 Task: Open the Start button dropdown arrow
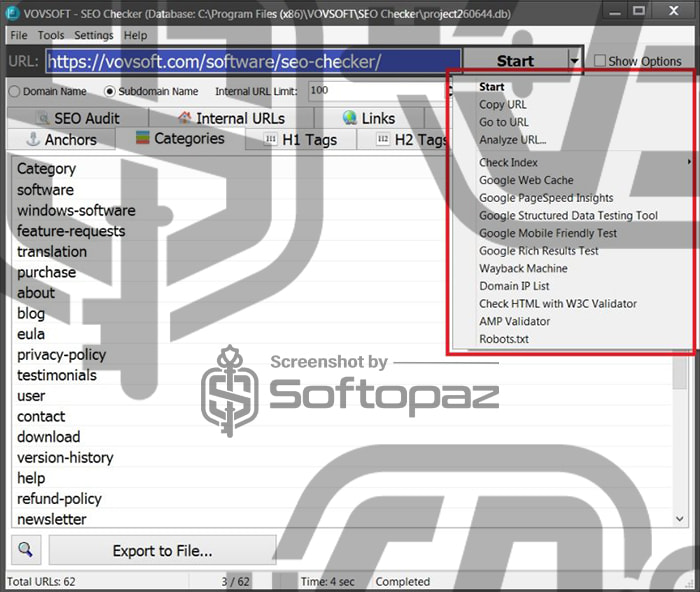pyautogui.click(x=574, y=60)
